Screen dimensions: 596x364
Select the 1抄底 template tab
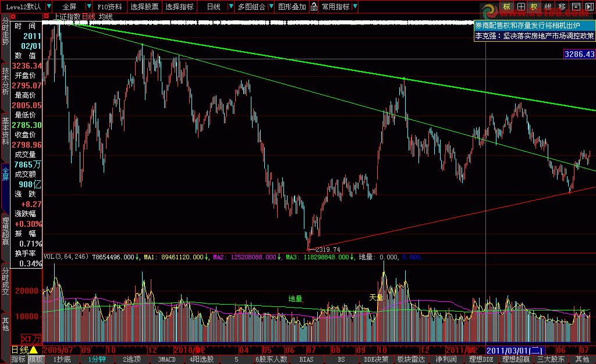[62, 359]
